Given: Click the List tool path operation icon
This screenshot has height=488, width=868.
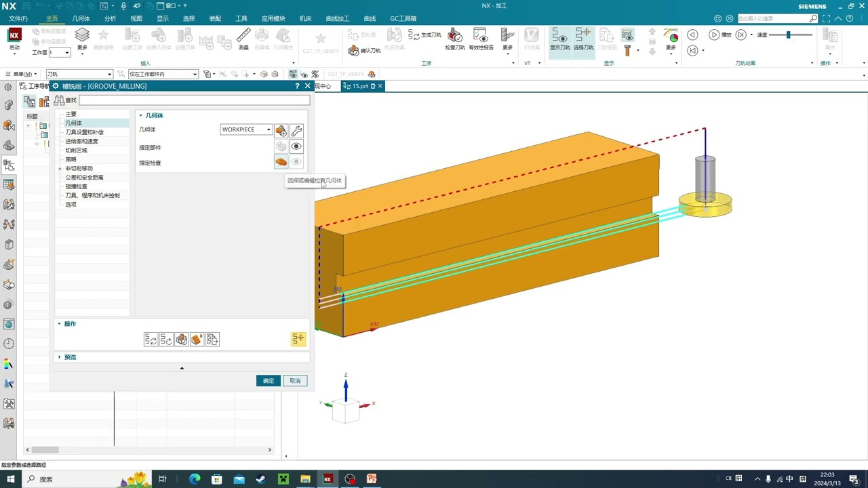Looking at the screenshot, I should coord(212,340).
